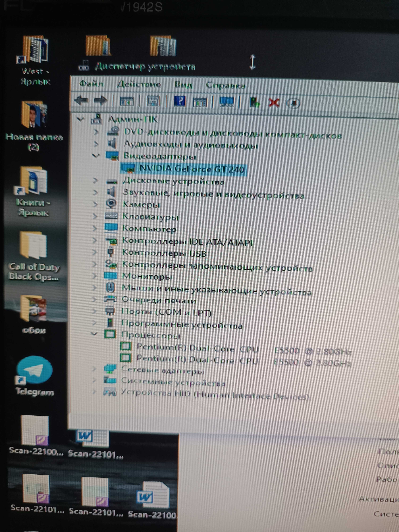
Task: Click the Properties toolbar icon
Action: coord(153,101)
